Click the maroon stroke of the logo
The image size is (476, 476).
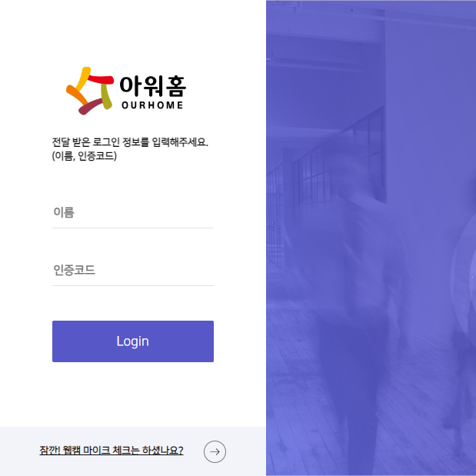point(91,106)
